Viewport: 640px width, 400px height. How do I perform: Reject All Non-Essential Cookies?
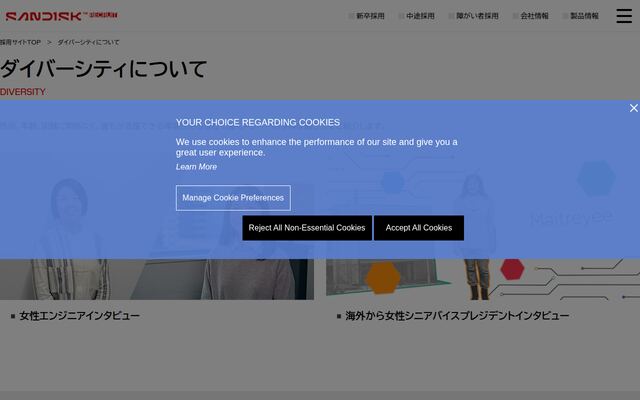coord(307,228)
